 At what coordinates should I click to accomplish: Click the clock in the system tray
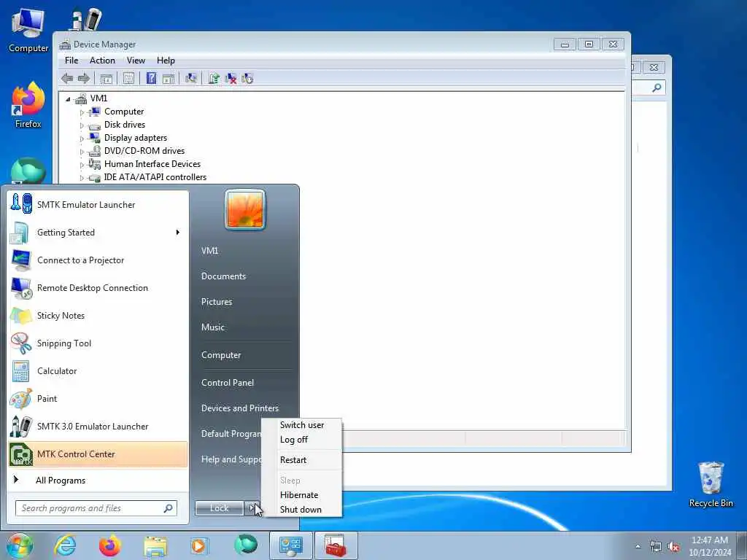[709, 546]
